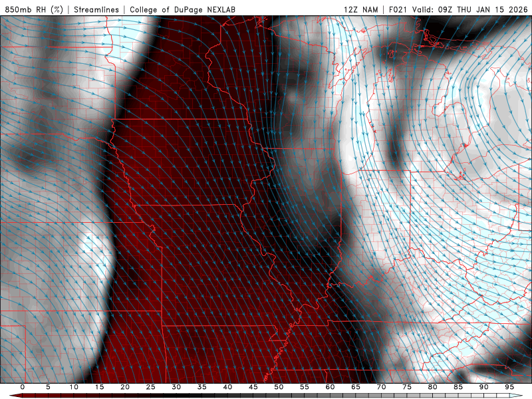Click the '40' value on color scale

[x=227, y=387]
